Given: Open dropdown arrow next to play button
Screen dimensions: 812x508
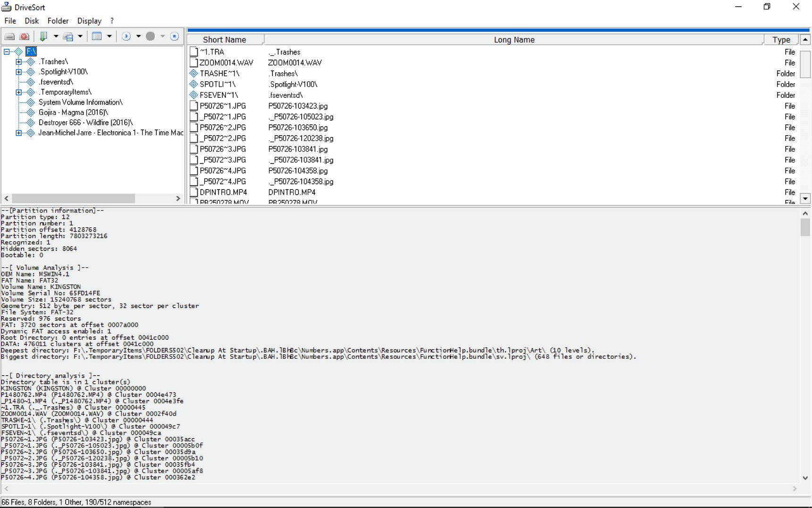Looking at the screenshot, I should coord(138,36).
